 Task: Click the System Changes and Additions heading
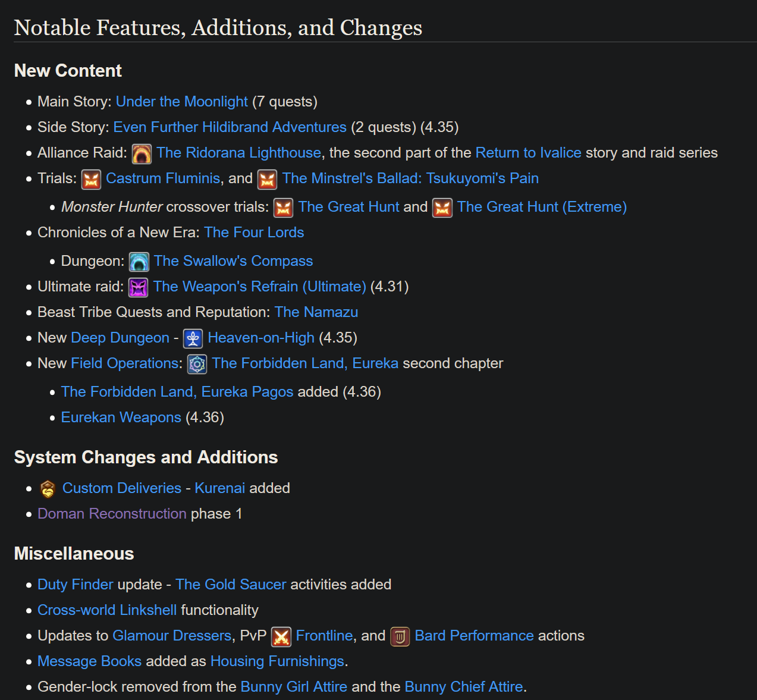pyautogui.click(x=146, y=457)
